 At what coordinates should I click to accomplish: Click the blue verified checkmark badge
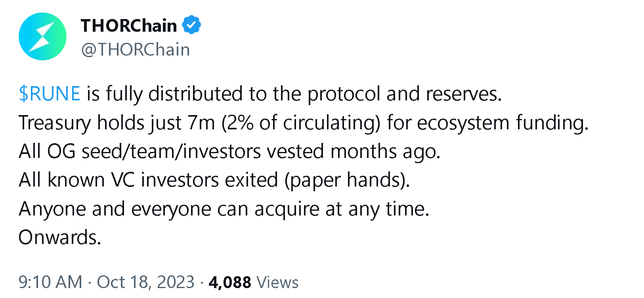click(x=191, y=25)
